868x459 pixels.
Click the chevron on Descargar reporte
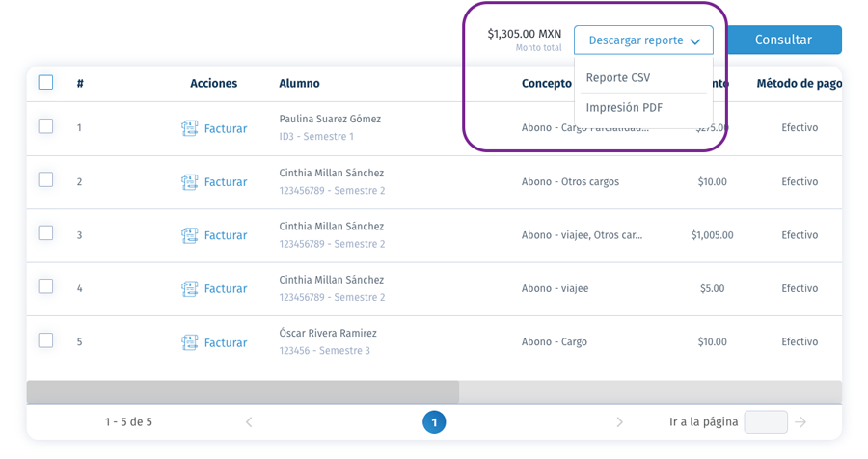pyautogui.click(x=695, y=40)
